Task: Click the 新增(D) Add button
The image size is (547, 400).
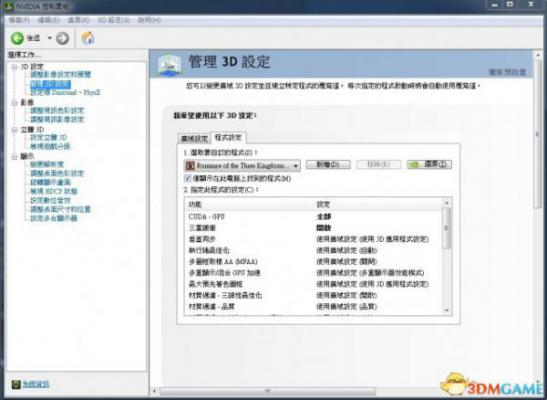Action: click(x=328, y=164)
